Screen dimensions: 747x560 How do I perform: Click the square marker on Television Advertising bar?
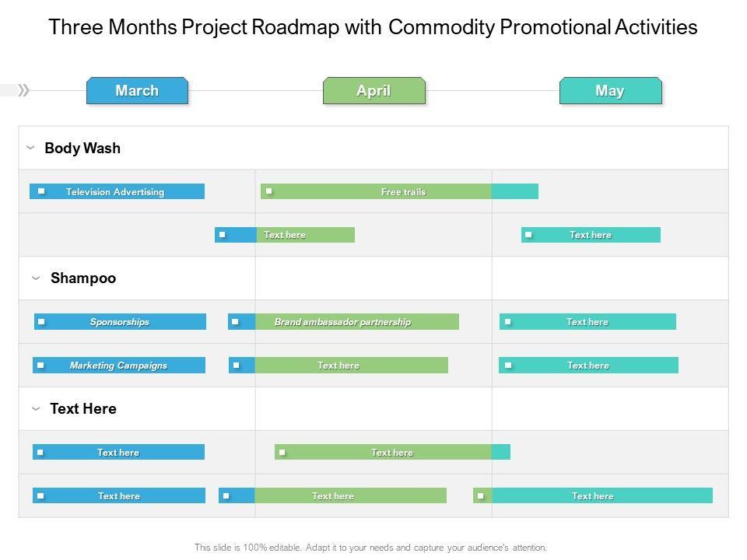(41, 191)
